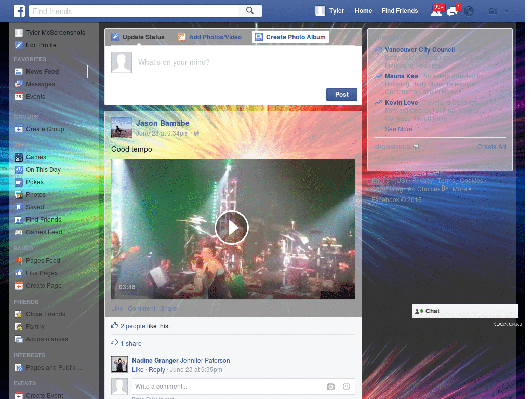The height and width of the screenshot is (399, 532).
Task: Open the 1 share link
Action: pyautogui.click(x=131, y=344)
